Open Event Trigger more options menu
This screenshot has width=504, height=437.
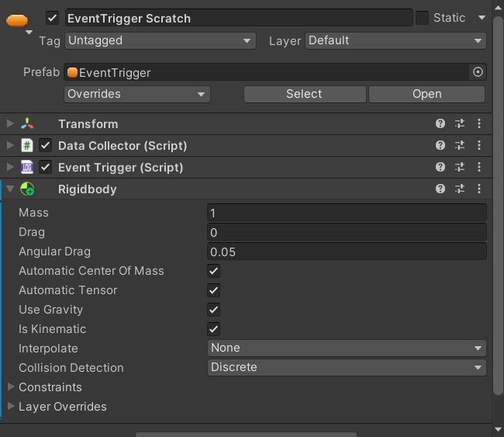[479, 168]
